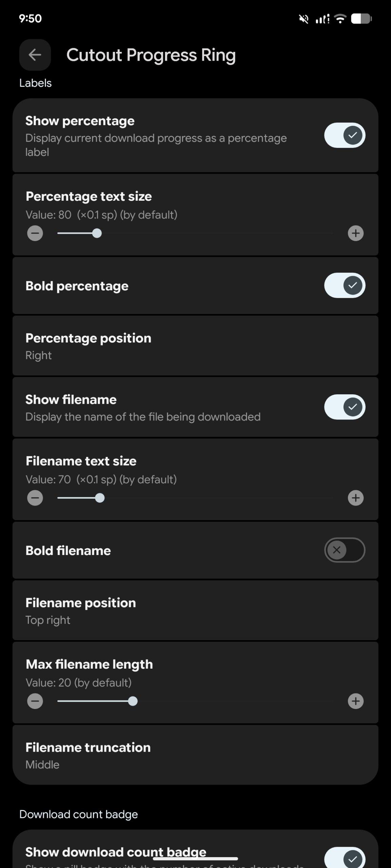This screenshot has width=391, height=868.
Task: Tap the Cutout Progress Ring title
Action: click(x=151, y=55)
